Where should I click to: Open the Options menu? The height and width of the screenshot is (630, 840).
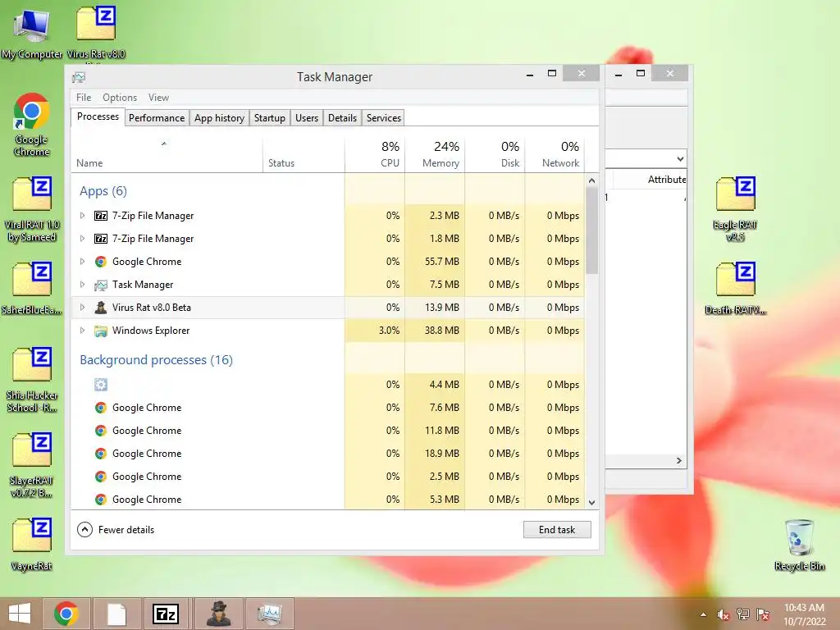pos(120,98)
